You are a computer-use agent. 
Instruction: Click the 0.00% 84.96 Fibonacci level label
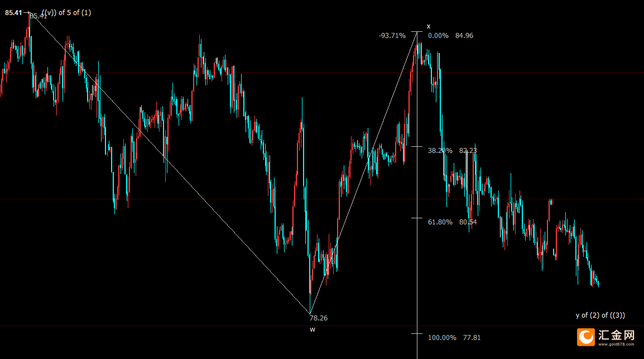pyautogui.click(x=450, y=36)
